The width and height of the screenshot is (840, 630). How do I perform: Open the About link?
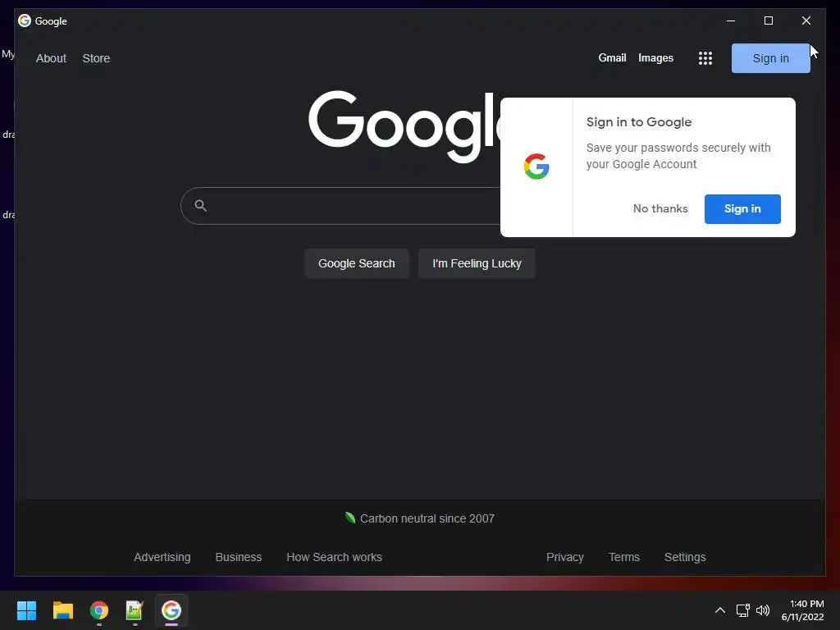(51, 58)
